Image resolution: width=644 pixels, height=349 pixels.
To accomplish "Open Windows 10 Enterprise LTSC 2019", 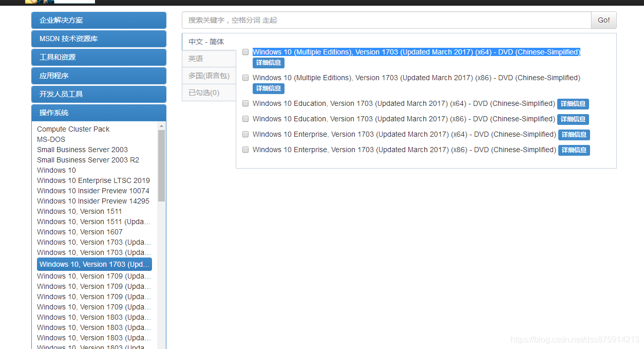I will point(93,180).
